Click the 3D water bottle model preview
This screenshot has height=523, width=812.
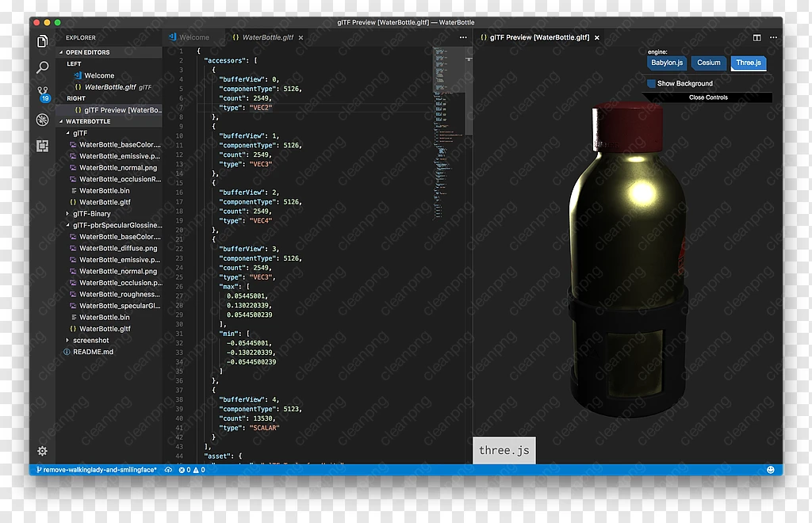(628, 258)
